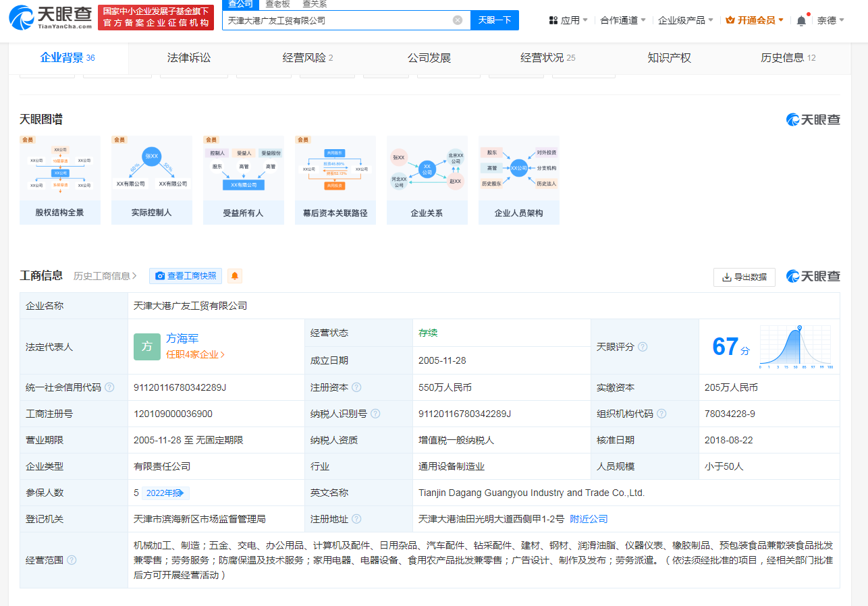Open help icon next to 纳税人识别号
This screenshot has width=868, height=606.
(375, 414)
